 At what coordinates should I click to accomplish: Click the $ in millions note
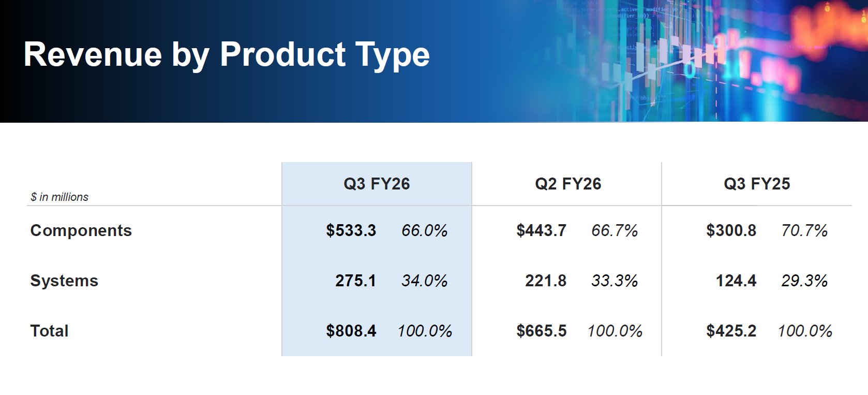point(59,197)
